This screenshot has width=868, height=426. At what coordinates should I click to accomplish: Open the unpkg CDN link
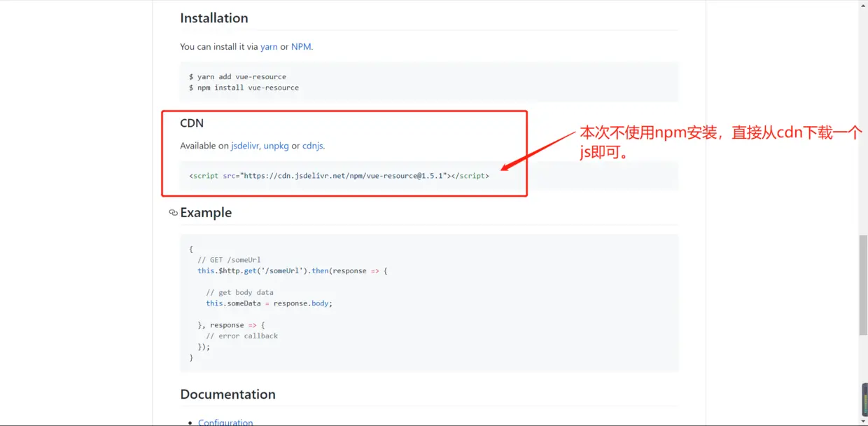[x=276, y=146]
